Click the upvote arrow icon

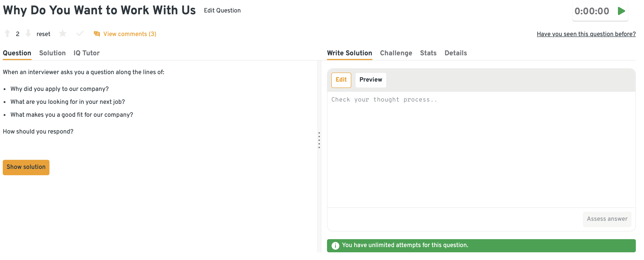coord(7,34)
